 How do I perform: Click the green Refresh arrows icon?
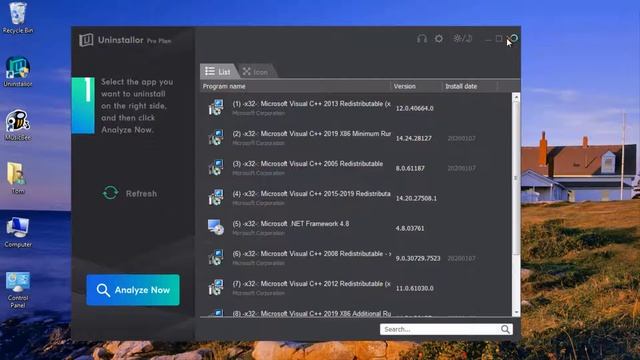point(111,193)
